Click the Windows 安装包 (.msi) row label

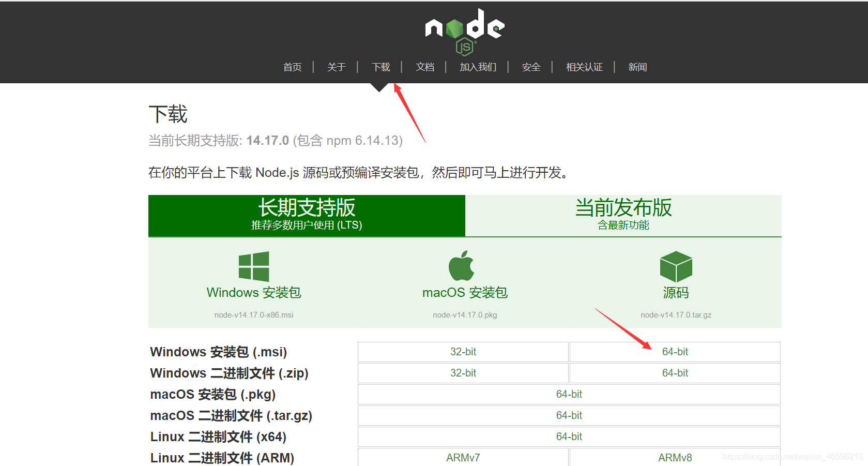coord(218,352)
